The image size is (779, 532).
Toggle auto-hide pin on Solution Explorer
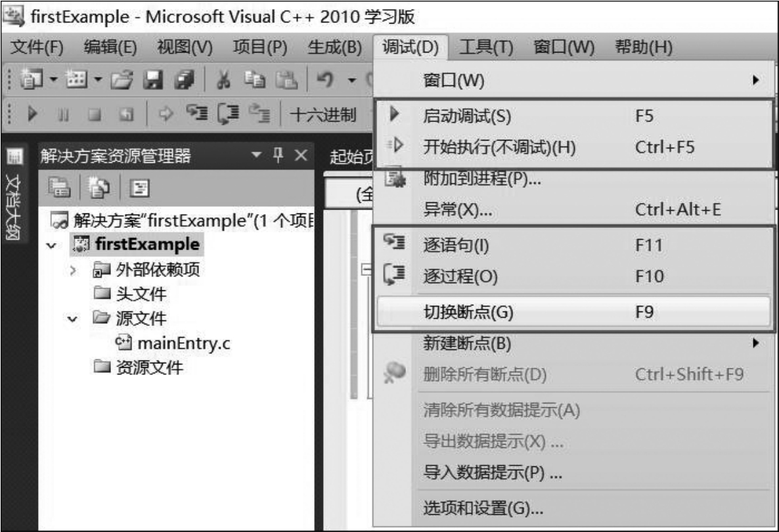point(278,154)
